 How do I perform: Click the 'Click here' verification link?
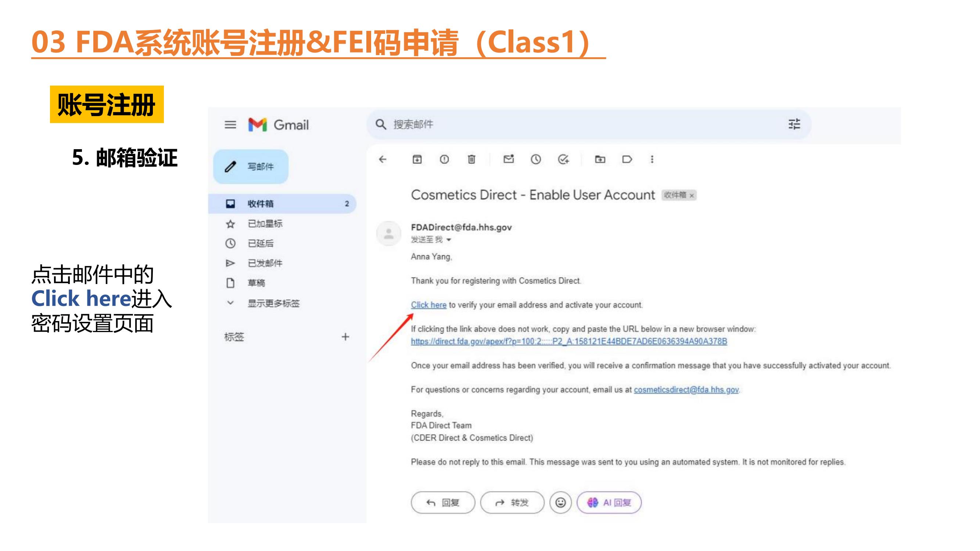pos(428,305)
